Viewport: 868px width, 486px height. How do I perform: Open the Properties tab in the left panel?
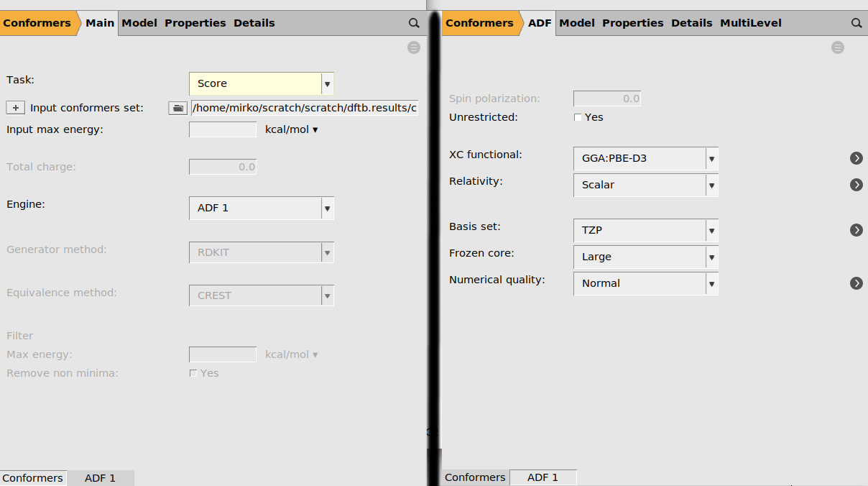coord(195,22)
